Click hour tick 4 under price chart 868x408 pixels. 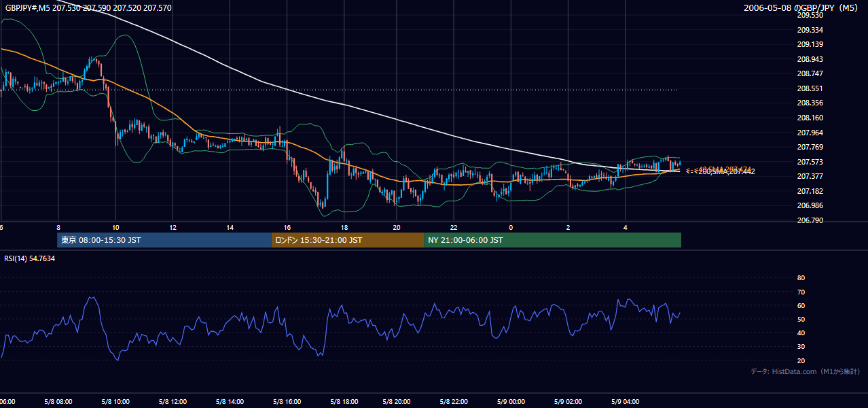pos(625,227)
